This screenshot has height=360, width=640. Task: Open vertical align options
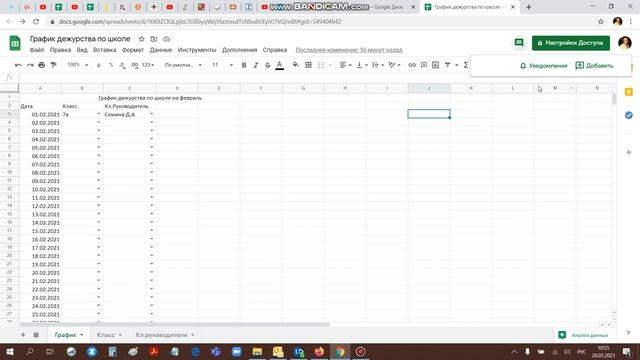tap(362, 65)
